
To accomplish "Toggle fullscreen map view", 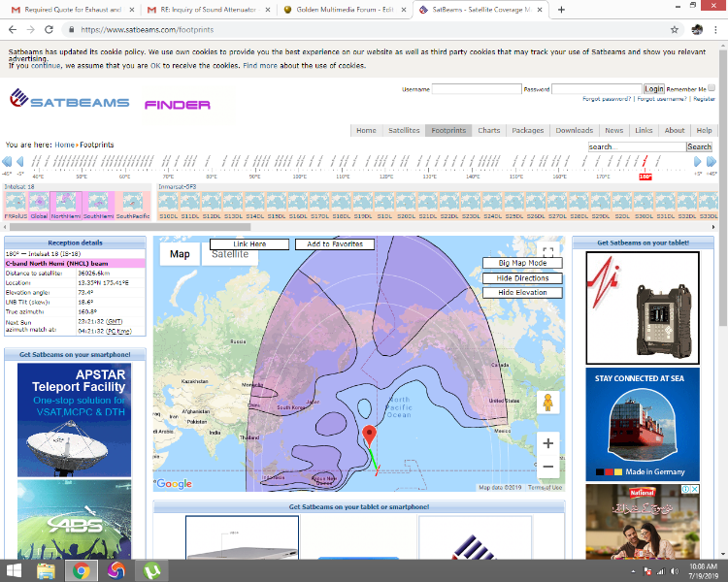I will pos(547,252).
